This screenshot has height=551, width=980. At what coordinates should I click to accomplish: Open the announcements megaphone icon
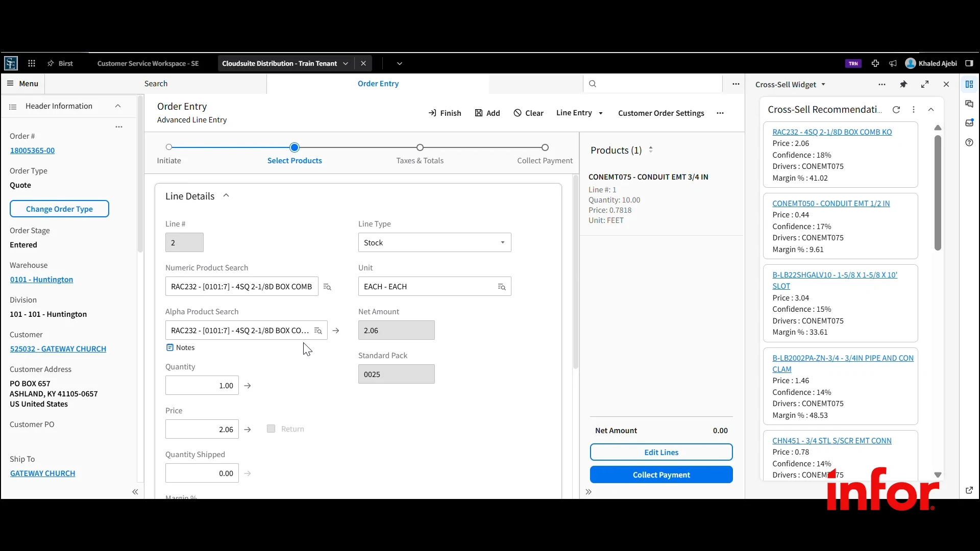[893, 63]
